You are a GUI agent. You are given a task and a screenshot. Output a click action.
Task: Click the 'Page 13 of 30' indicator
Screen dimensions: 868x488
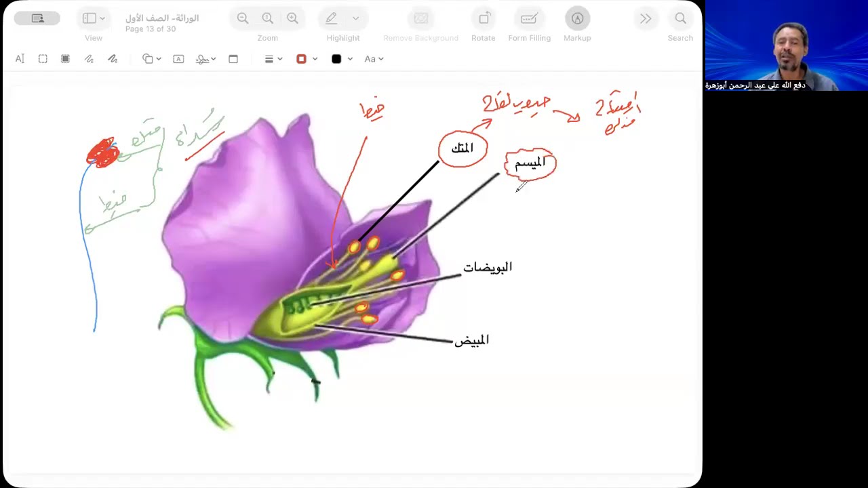coord(151,29)
